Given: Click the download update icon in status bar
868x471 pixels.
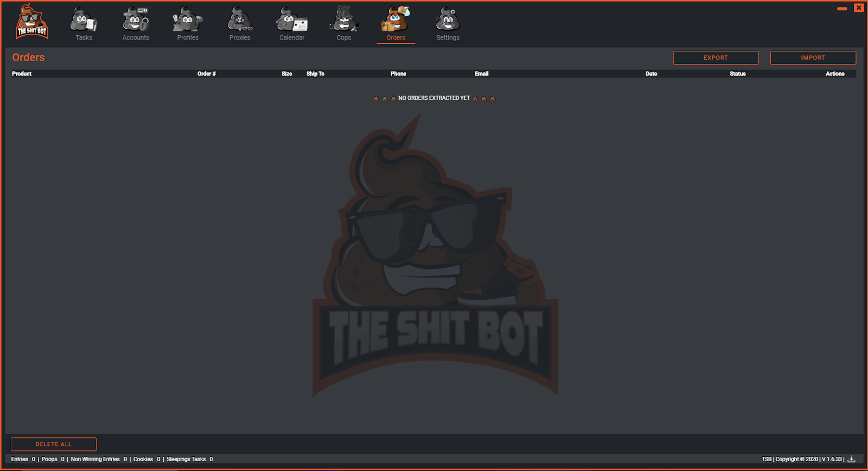Looking at the screenshot, I should pos(852,459).
